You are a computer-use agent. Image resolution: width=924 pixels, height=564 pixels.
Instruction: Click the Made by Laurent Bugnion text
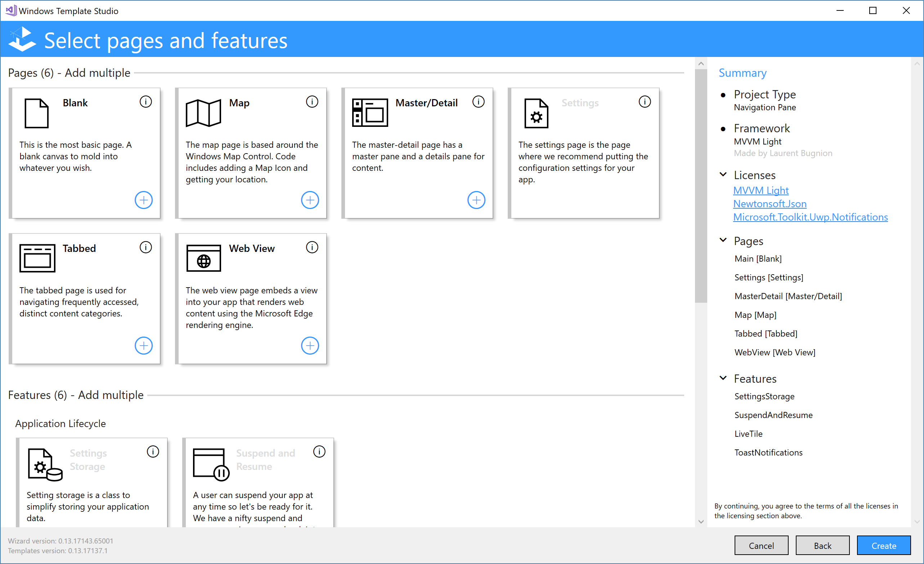tap(783, 153)
